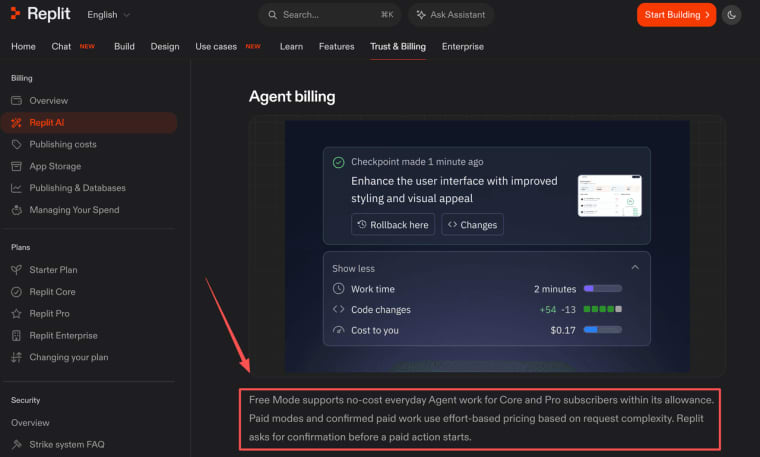Image resolution: width=760 pixels, height=457 pixels.
Task: Select the Trust & Billing tab
Action: click(398, 47)
